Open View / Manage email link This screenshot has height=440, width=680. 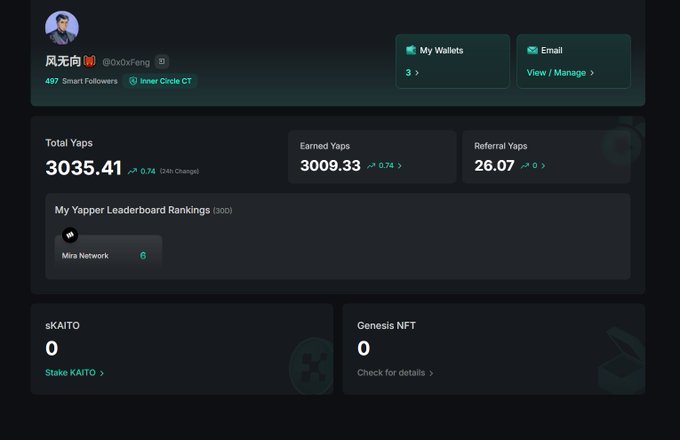[560, 73]
